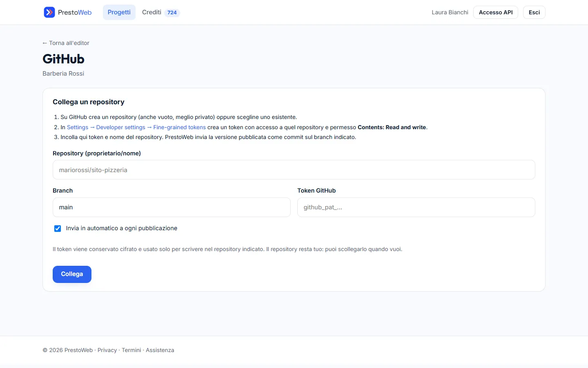Click the Laura Bianchi user name
The image size is (588, 368).
coord(450,12)
